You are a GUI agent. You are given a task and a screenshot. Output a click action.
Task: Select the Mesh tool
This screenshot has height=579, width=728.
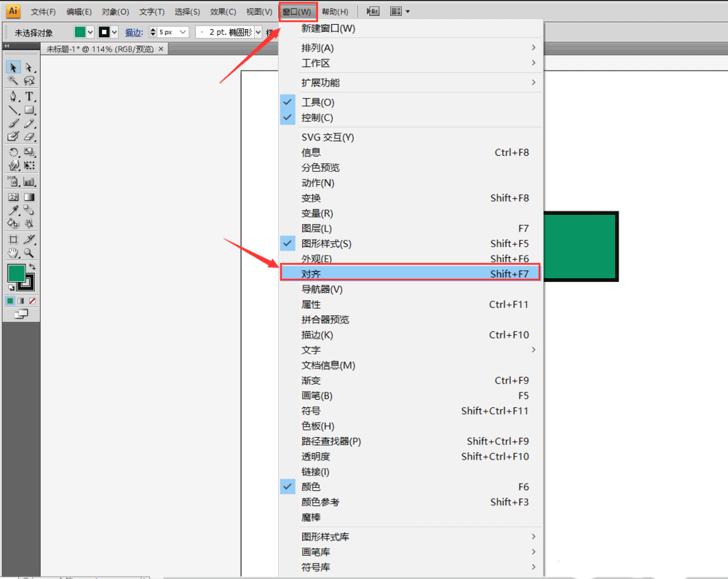pos(13,197)
